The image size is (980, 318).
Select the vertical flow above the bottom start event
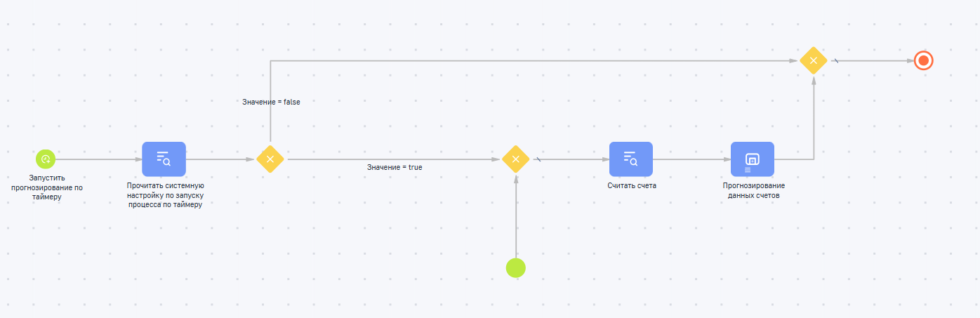(516, 218)
